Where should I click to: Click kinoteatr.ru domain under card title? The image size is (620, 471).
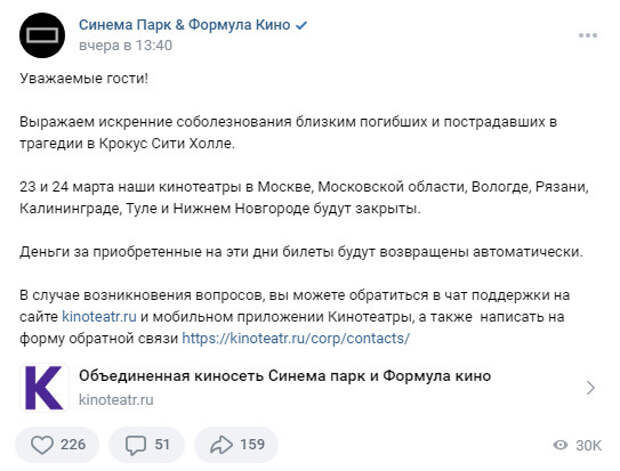116,400
